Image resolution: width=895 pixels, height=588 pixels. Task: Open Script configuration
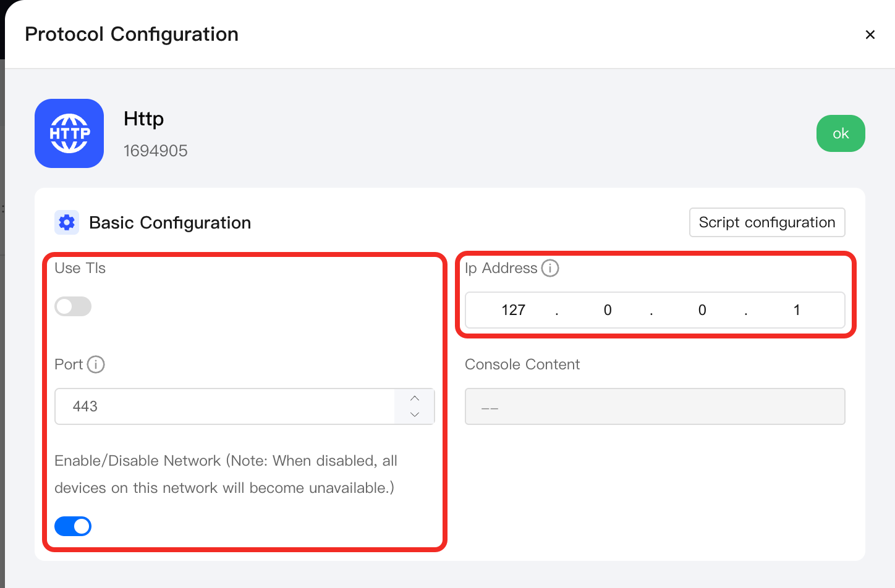767,222
